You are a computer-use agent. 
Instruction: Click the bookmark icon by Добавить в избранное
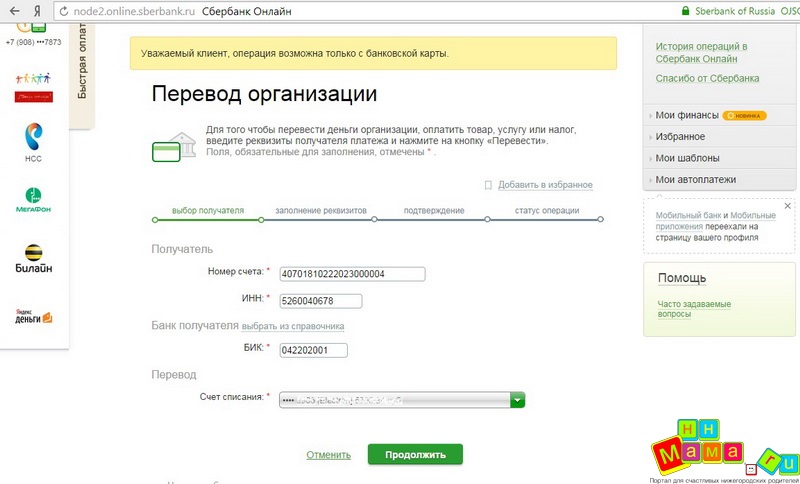point(488,185)
